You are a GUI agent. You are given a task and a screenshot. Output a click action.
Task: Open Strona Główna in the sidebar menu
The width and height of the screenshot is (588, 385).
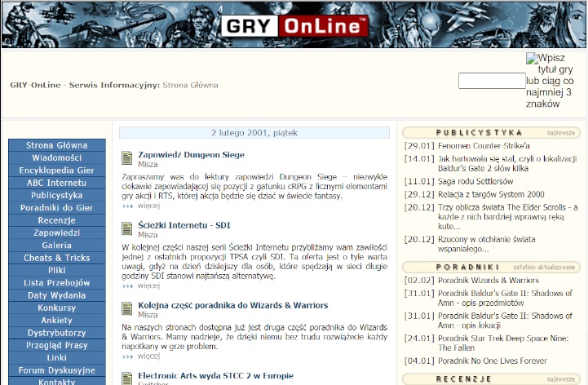(x=56, y=145)
